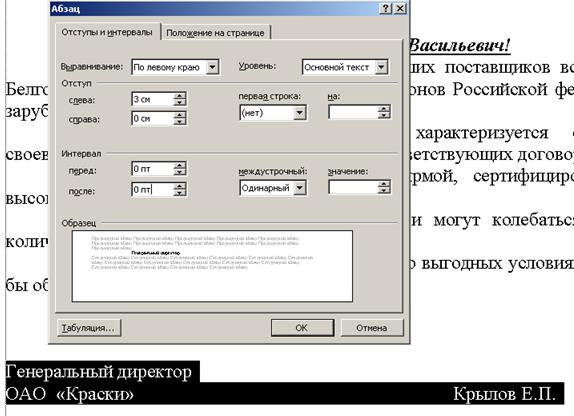Increase the после spacing value
Screen dimensions: 574x416
pyautogui.click(x=179, y=186)
